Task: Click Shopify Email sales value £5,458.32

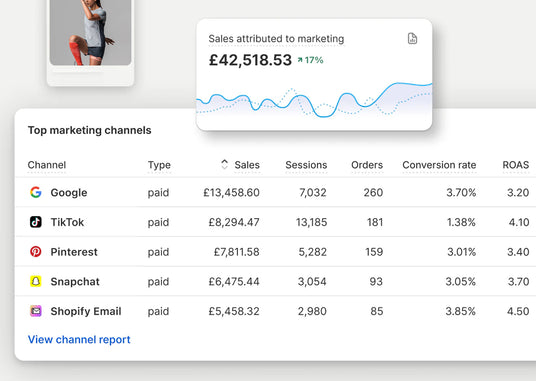Action: click(x=234, y=312)
